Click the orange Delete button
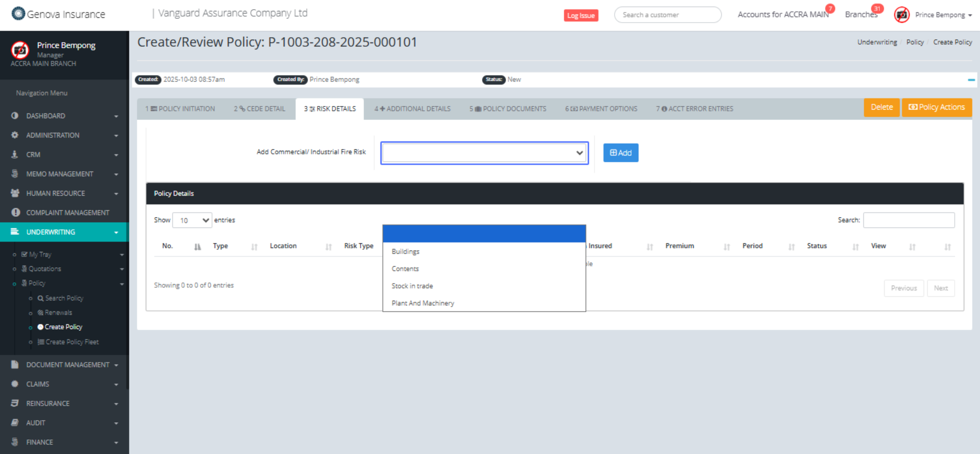980x454 pixels. point(881,107)
